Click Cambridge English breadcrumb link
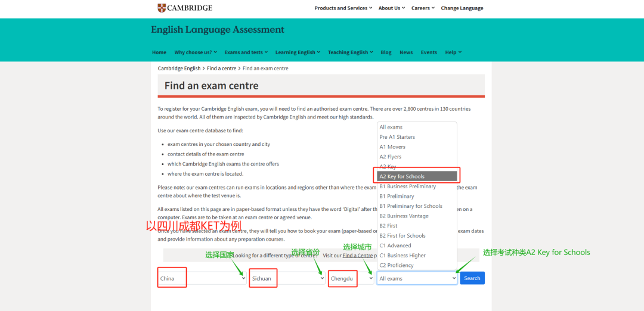Image resolution: width=644 pixels, height=311 pixels. (x=179, y=69)
